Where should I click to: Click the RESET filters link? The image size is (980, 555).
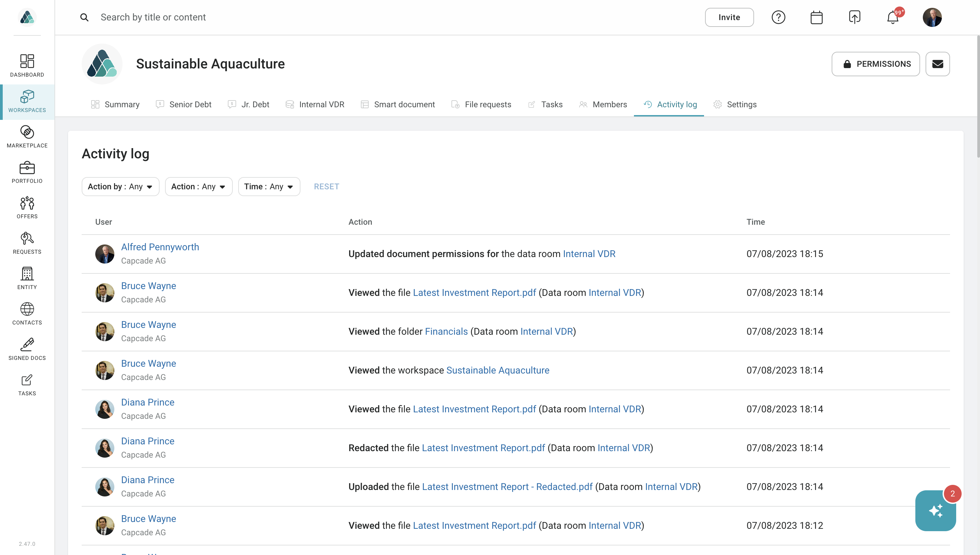(326, 187)
